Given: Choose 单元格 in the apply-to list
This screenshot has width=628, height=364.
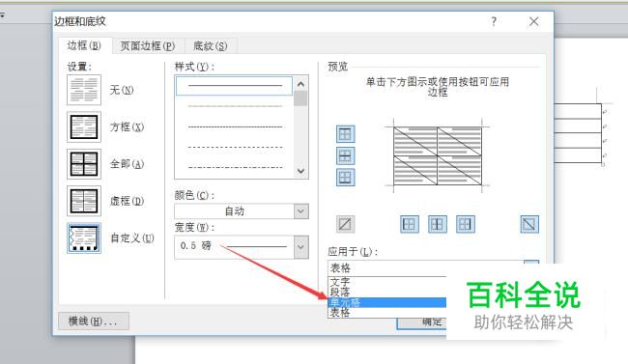Looking at the screenshot, I should [x=386, y=302].
